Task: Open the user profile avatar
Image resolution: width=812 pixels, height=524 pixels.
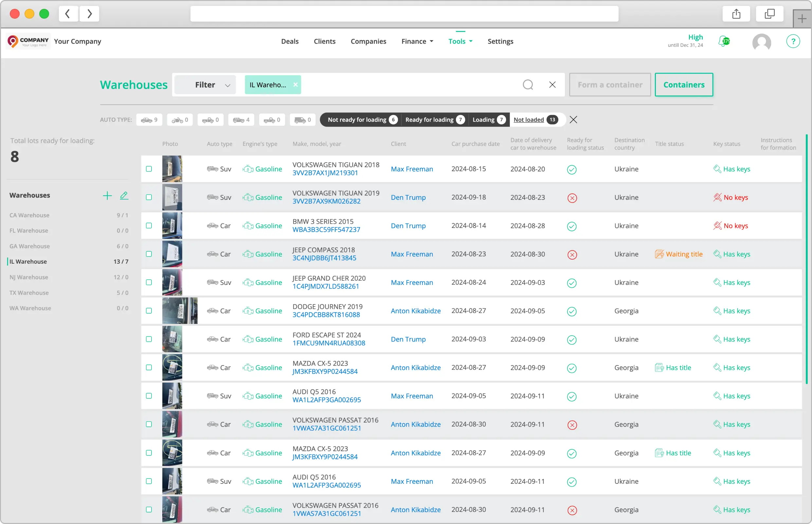Action: pos(761,42)
